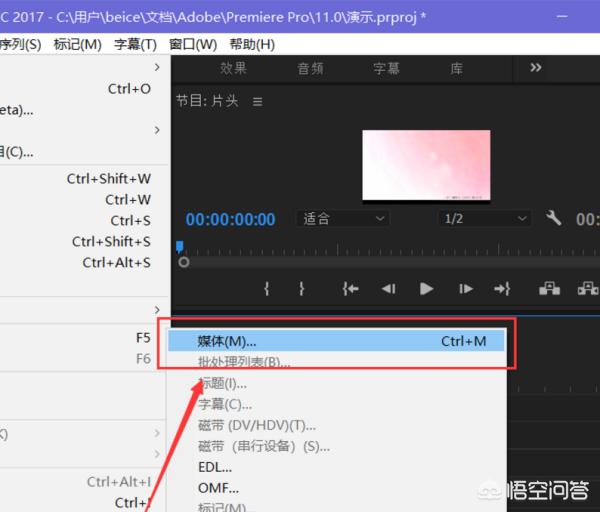Click the blue 00:00:00:00 timecode
Image resolution: width=600 pixels, height=512 pixels.
pos(230,219)
